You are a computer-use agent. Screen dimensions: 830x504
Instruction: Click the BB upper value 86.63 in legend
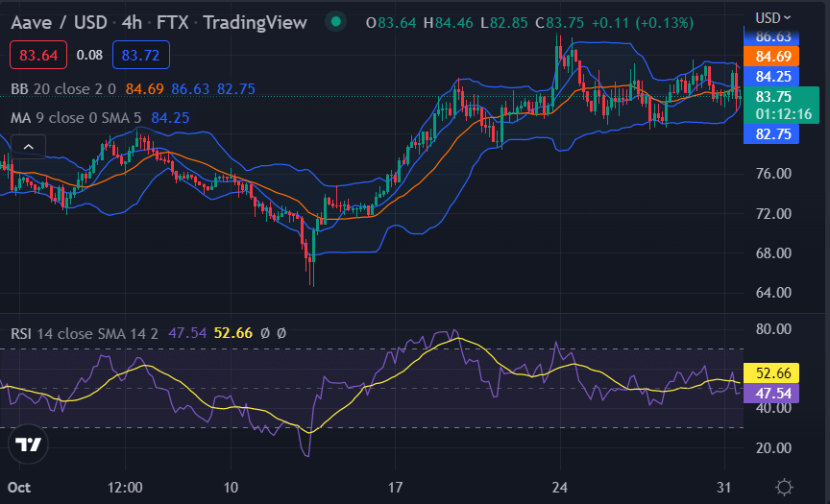point(190,89)
